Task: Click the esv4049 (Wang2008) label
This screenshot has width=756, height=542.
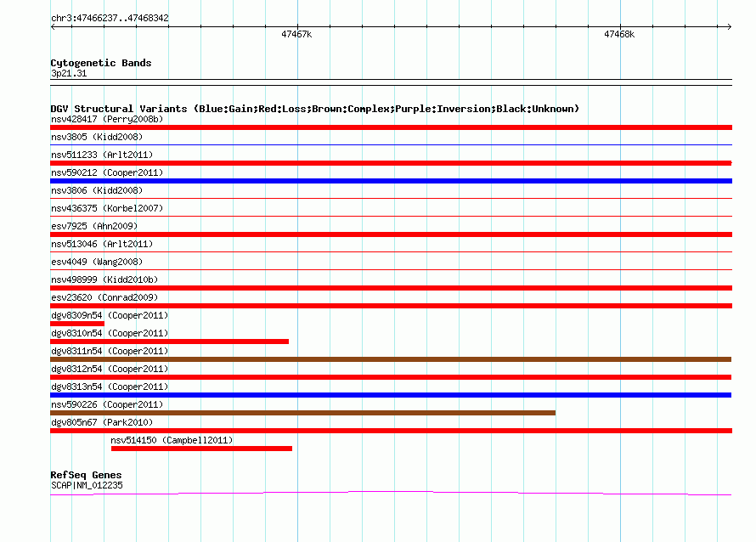Action: click(97, 262)
